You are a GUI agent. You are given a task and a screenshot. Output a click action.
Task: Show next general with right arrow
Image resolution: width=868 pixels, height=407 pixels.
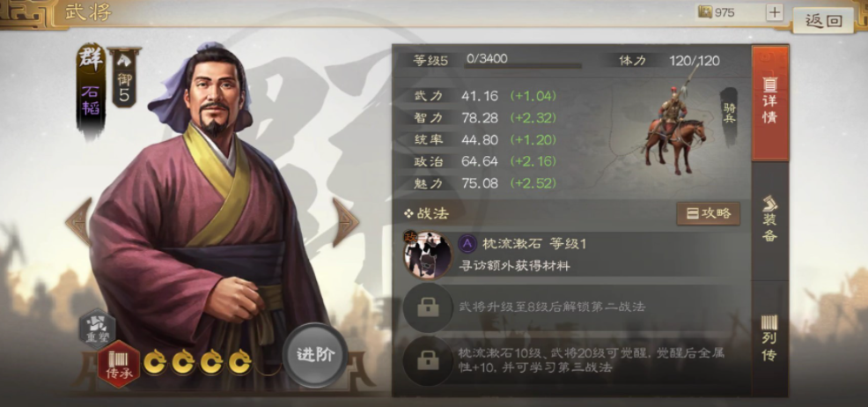click(345, 222)
